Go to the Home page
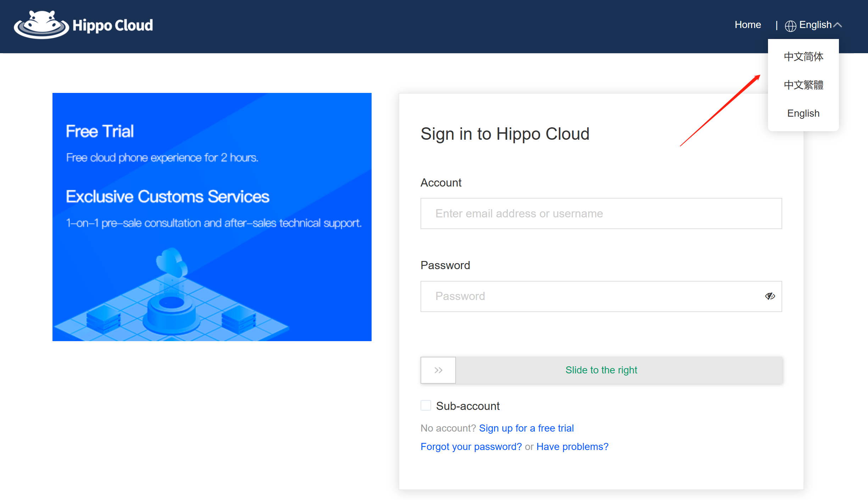This screenshot has height=500, width=868. pyautogui.click(x=747, y=25)
